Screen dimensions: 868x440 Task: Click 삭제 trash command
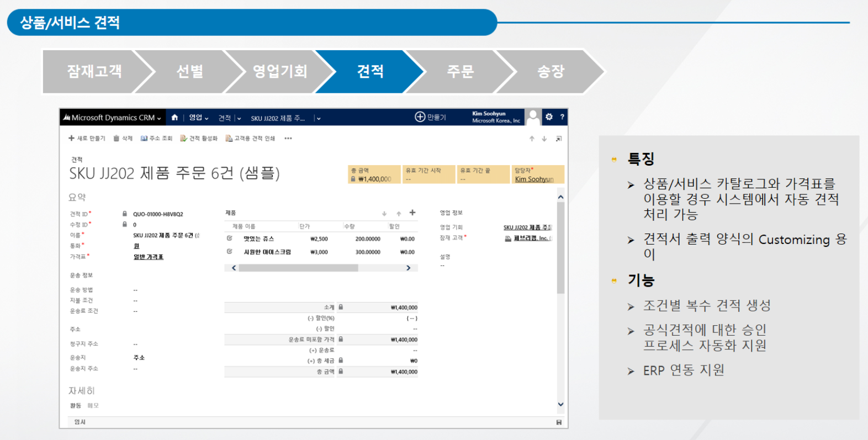point(123,139)
